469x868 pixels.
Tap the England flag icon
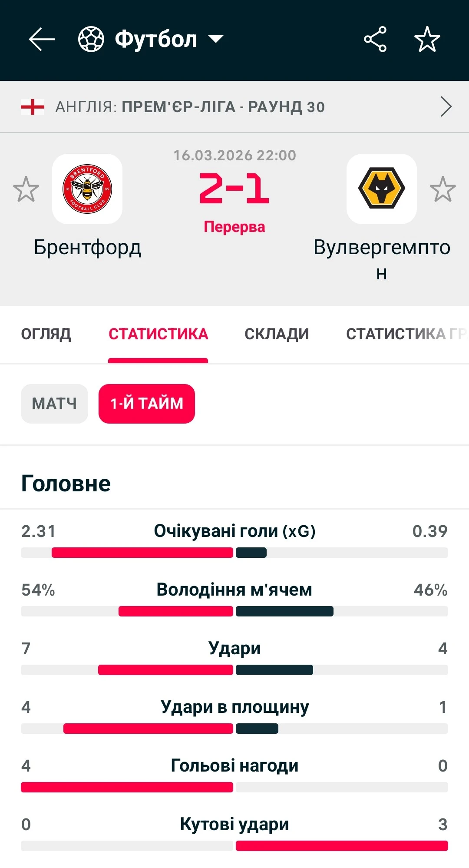[33, 107]
